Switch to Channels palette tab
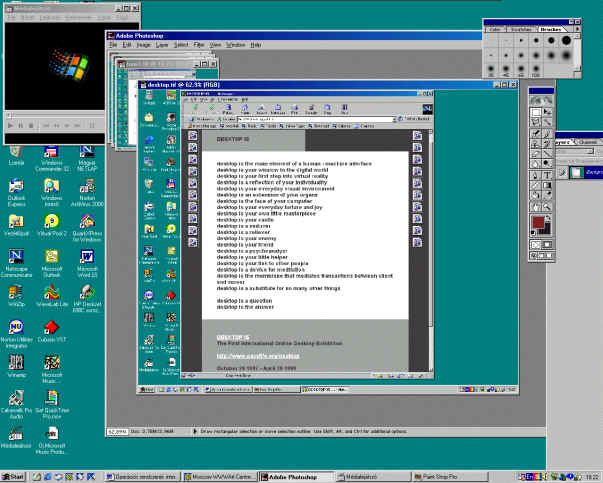 (588, 142)
